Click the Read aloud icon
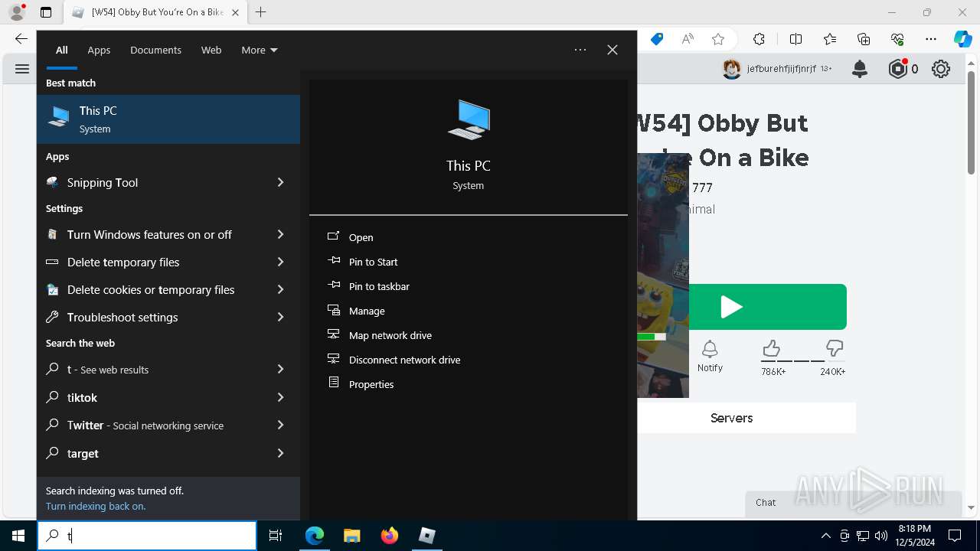Screen dimensions: 980x551 [x=688, y=39]
